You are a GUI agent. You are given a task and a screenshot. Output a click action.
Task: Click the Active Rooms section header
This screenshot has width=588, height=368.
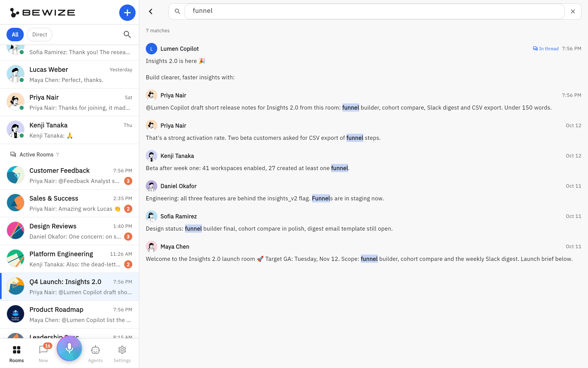pos(34,155)
